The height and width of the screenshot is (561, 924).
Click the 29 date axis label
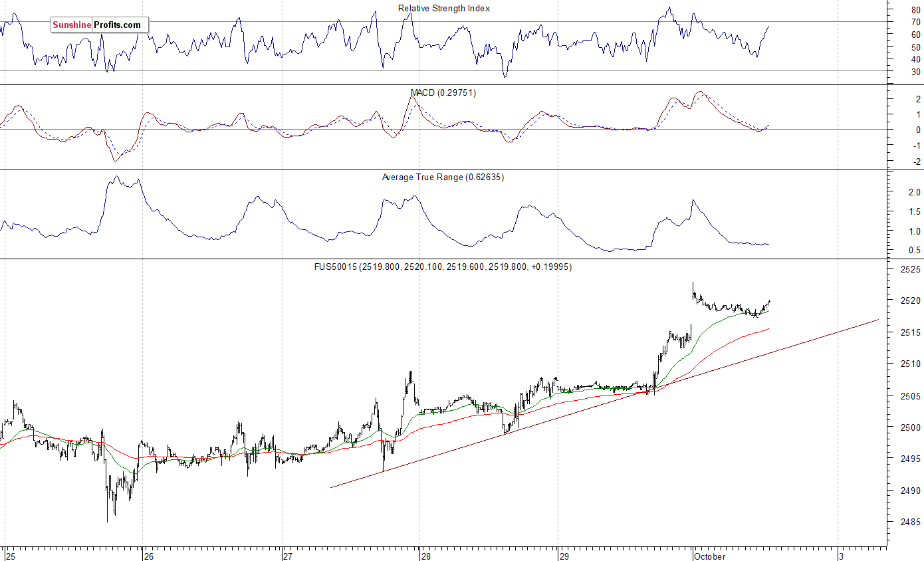click(564, 556)
